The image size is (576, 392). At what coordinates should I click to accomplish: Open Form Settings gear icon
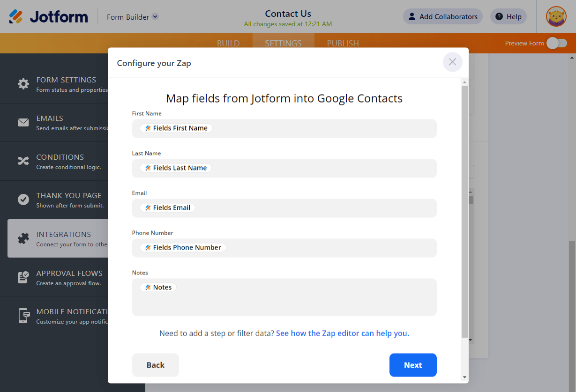[x=23, y=84]
